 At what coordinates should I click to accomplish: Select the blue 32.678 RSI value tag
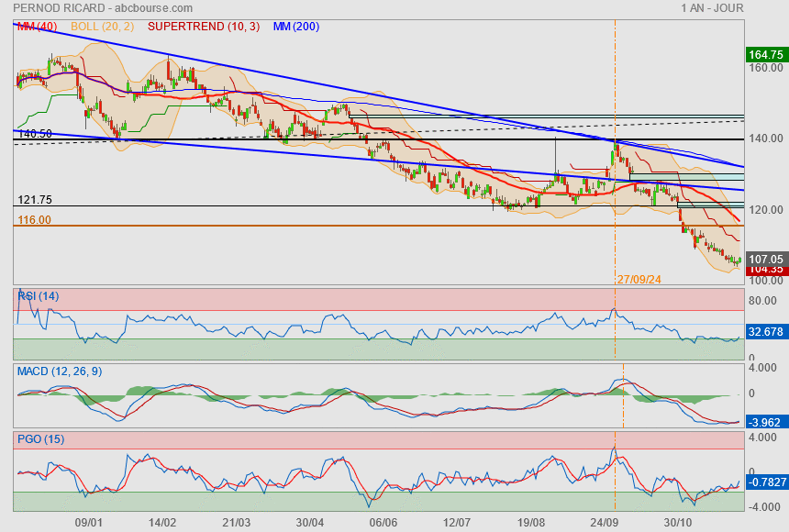coord(766,332)
